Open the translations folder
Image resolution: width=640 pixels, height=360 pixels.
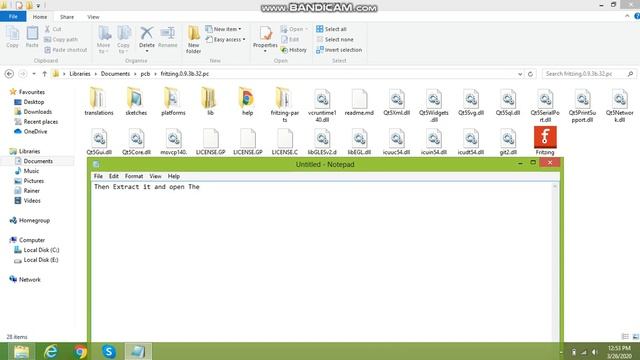click(x=99, y=101)
